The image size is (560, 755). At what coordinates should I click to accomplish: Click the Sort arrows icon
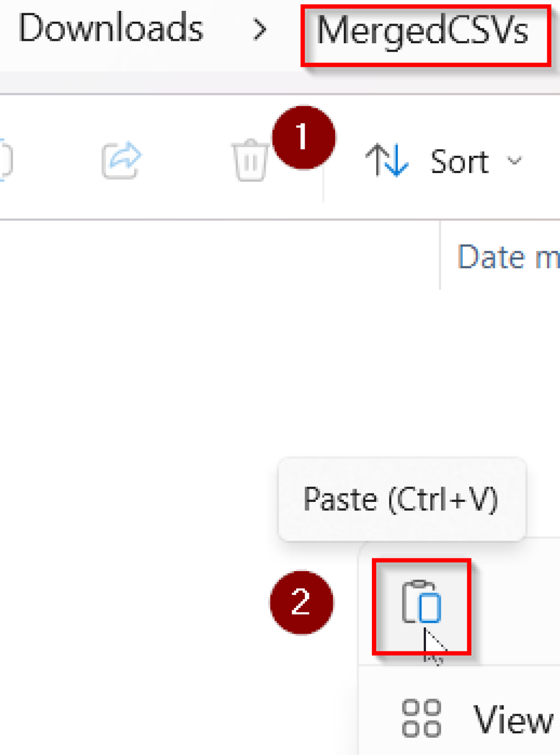[x=388, y=161]
